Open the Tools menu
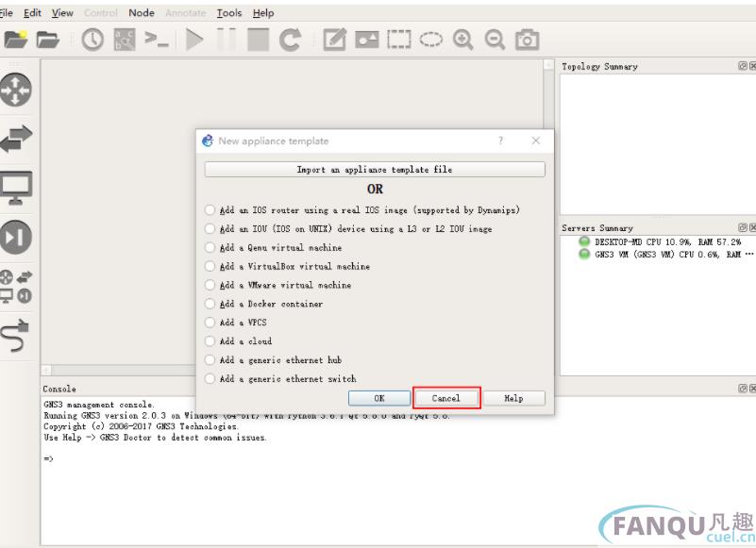Image resolution: width=756 pixels, height=548 pixels. click(229, 13)
